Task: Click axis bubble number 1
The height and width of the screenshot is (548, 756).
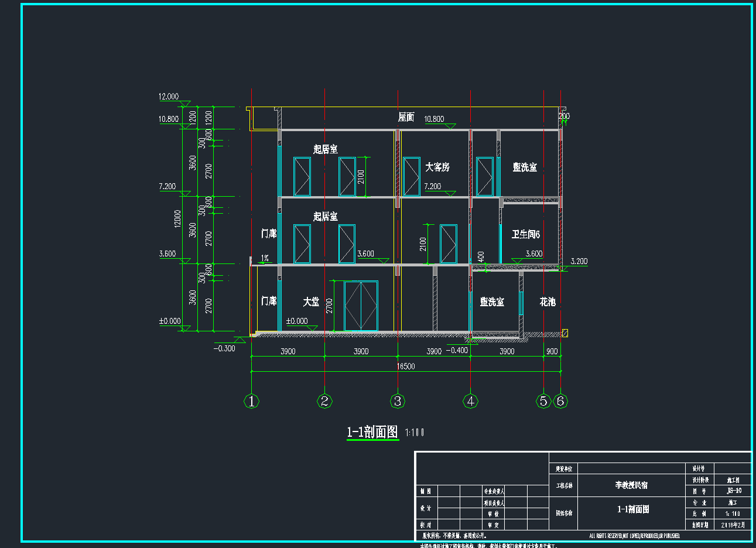Action: point(251,401)
